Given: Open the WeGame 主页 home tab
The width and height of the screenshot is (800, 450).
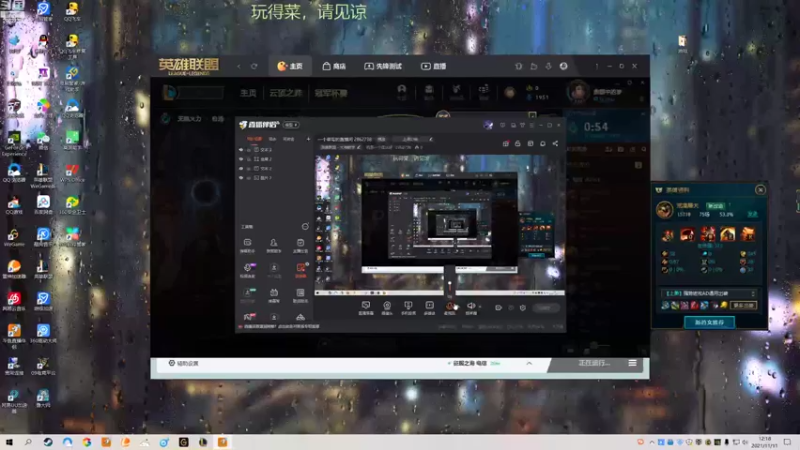Looking at the screenshot, I should tap(290, 66).
